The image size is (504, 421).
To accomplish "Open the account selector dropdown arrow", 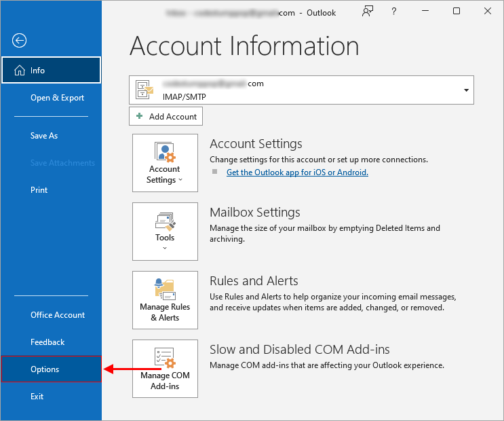I will (x=466, y=90).
